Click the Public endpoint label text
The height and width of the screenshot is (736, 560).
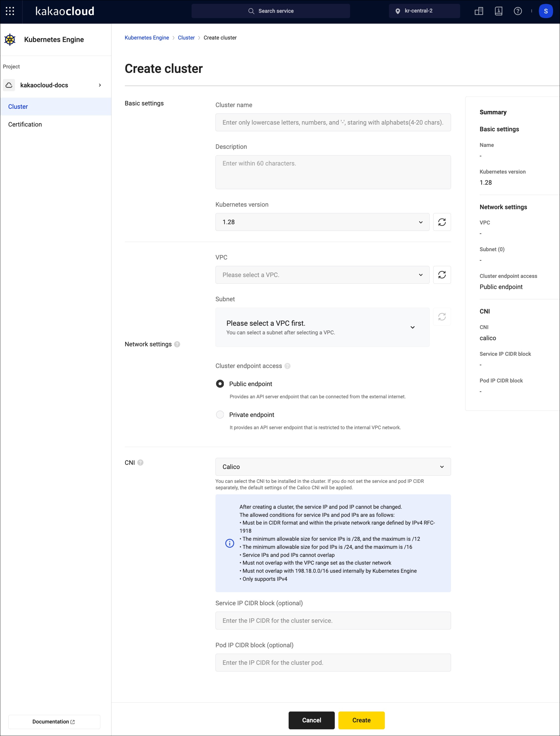point(251,384)
